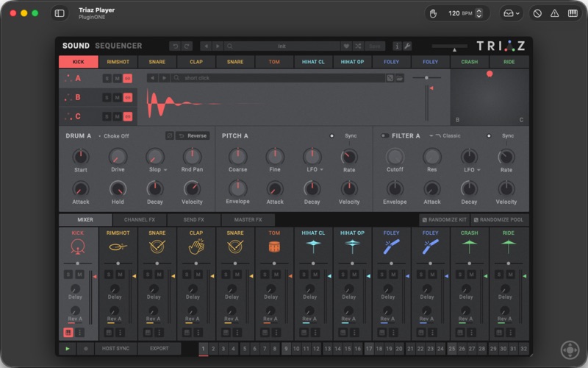Mute layer B
The image size is (588, 368).
[117, 98]
